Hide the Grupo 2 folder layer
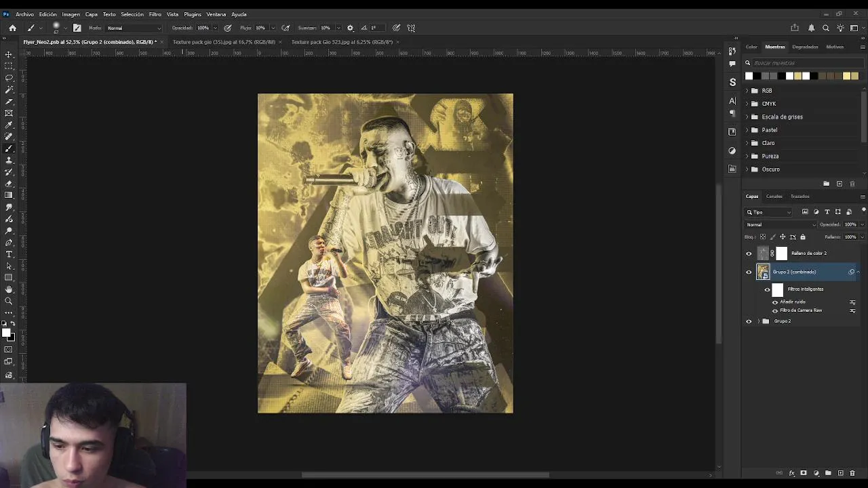868x488 pixels. coord(749,321)
